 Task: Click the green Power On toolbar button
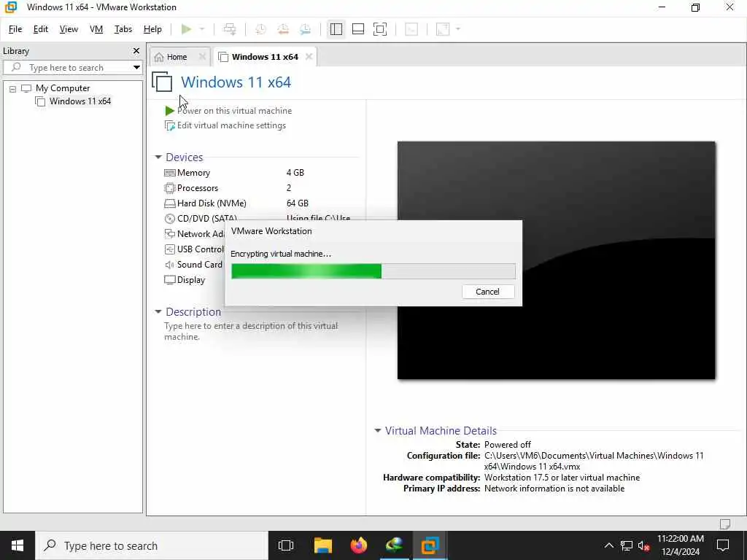[x=186, y=29]
